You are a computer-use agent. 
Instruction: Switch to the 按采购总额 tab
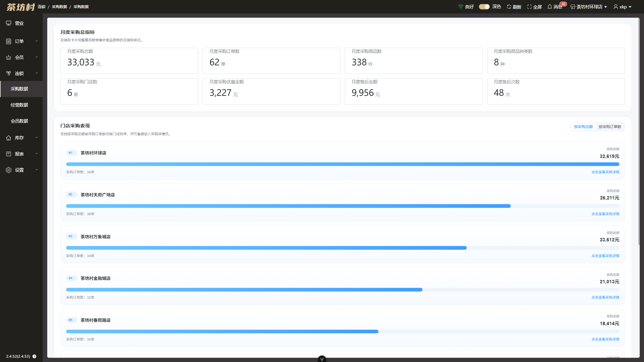pos(583,127)
